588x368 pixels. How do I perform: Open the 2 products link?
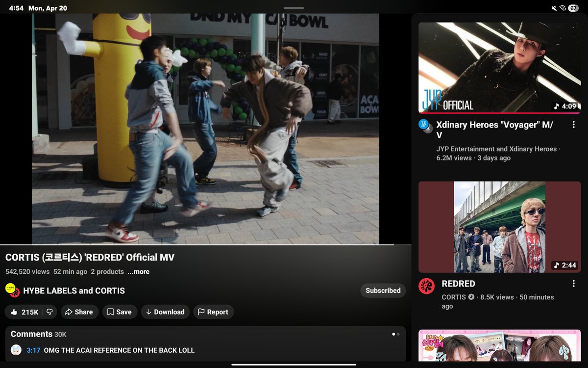(107, 272)
